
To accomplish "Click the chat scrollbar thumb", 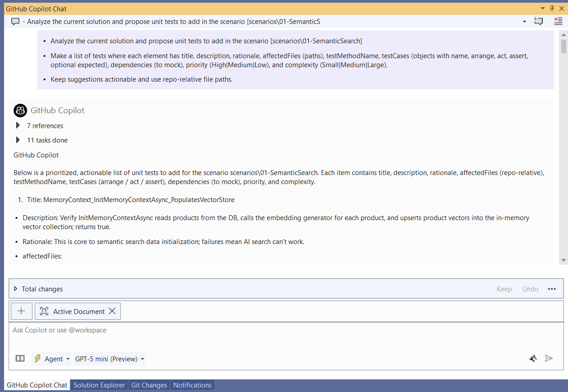I will 563,46.
